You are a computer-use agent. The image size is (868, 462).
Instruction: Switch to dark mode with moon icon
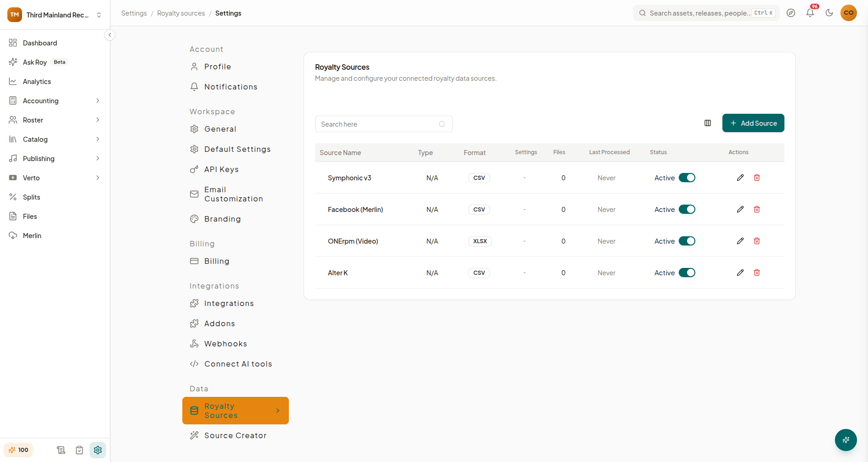tap(829, 13)
